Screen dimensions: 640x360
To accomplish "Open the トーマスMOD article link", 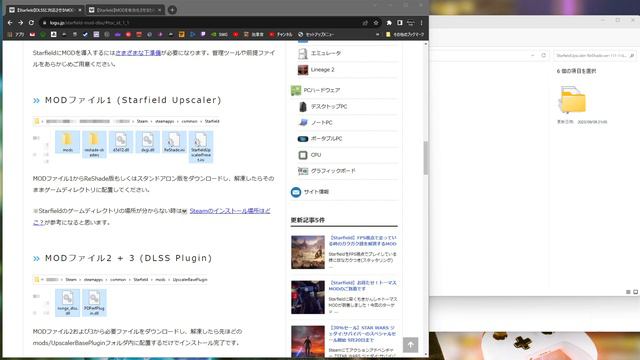I will pyautogui.click(x=363, y=285).
